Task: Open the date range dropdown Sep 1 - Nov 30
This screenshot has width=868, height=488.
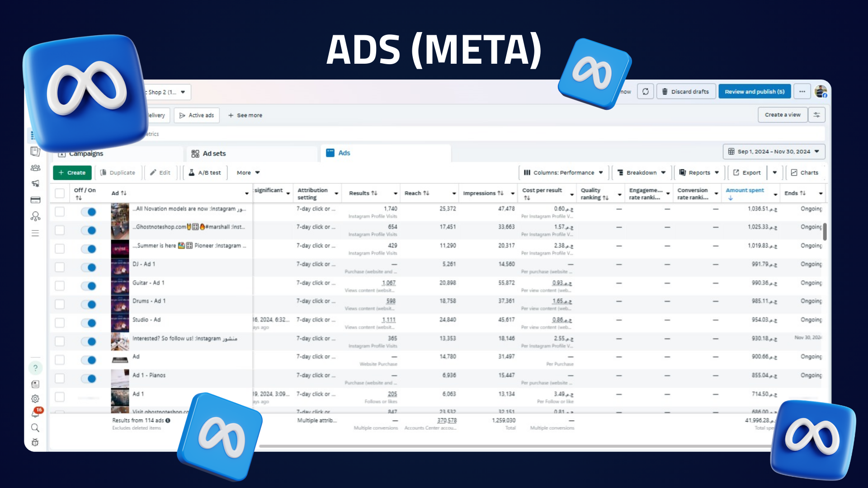Action: 774,152
